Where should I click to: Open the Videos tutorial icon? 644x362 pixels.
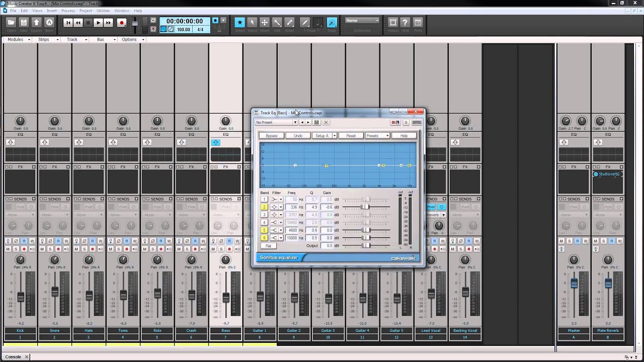[393, 22]
